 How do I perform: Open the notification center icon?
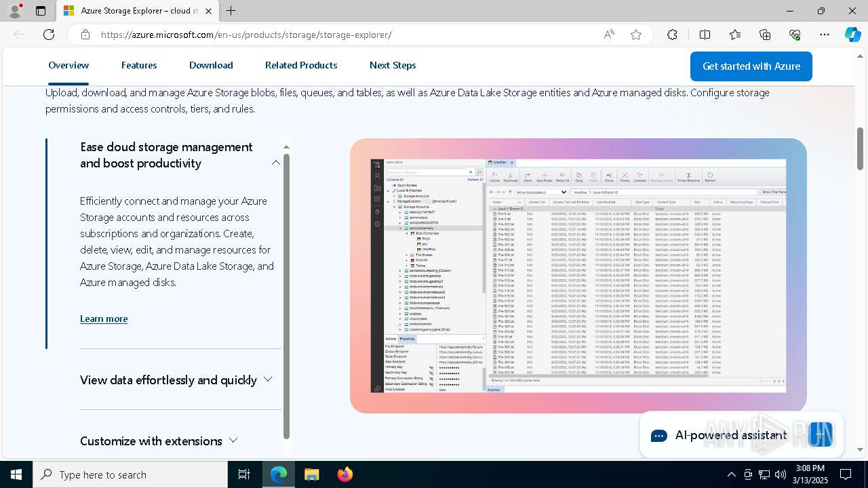point(846,474)
